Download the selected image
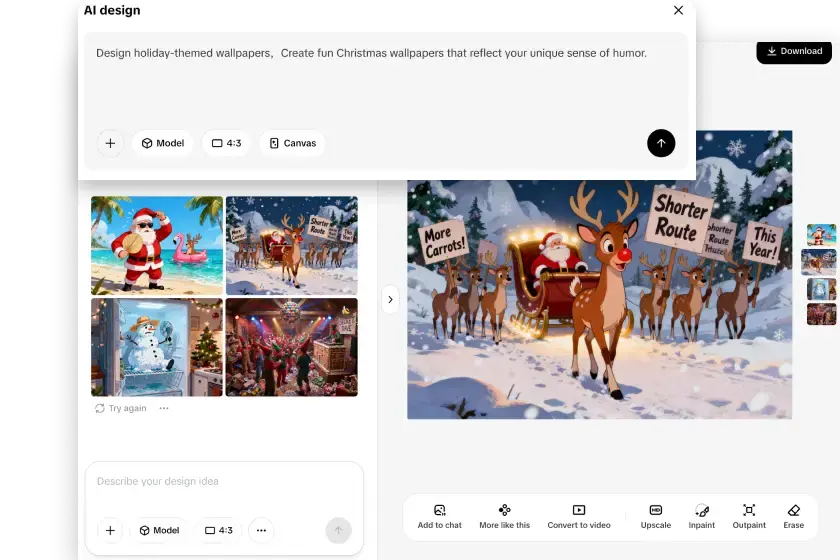The height and width of the screenshot is (560, 840). [794, 51]
